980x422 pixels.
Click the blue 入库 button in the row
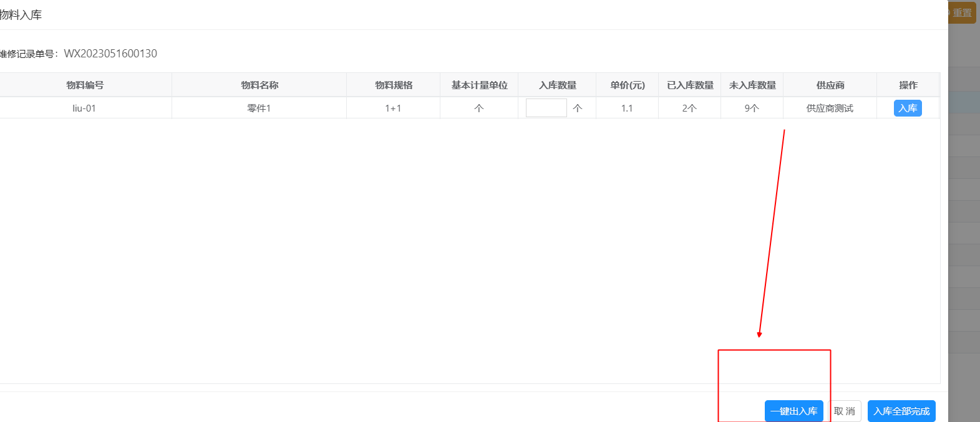tap(908, 108)
